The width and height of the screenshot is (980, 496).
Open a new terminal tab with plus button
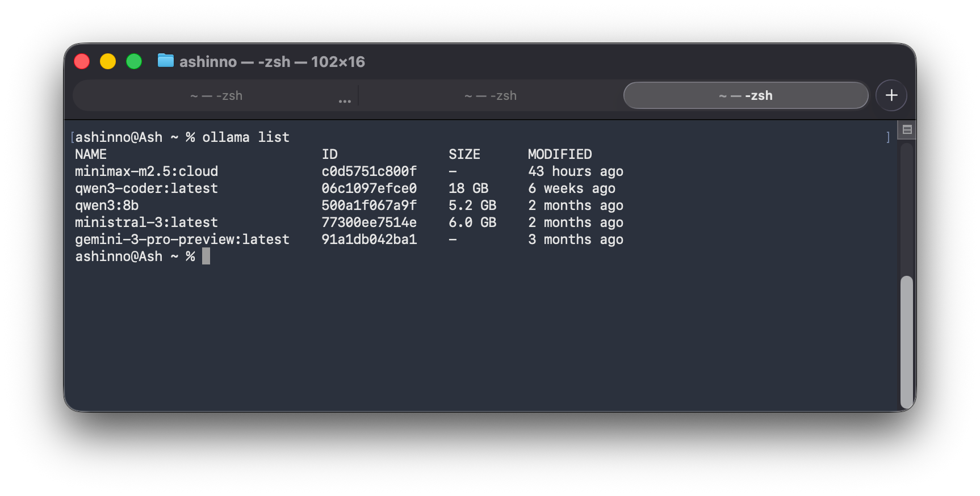pos(891,95)
